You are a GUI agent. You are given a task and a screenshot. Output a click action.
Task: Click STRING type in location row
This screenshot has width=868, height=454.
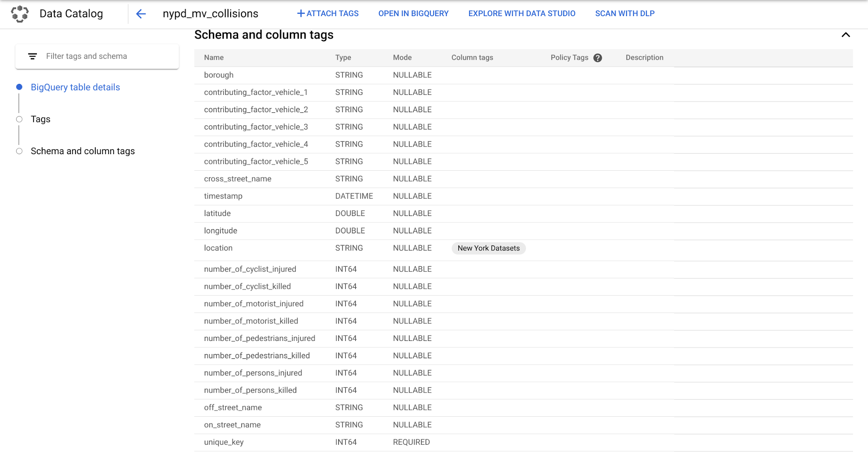click(x=349, y=248)
